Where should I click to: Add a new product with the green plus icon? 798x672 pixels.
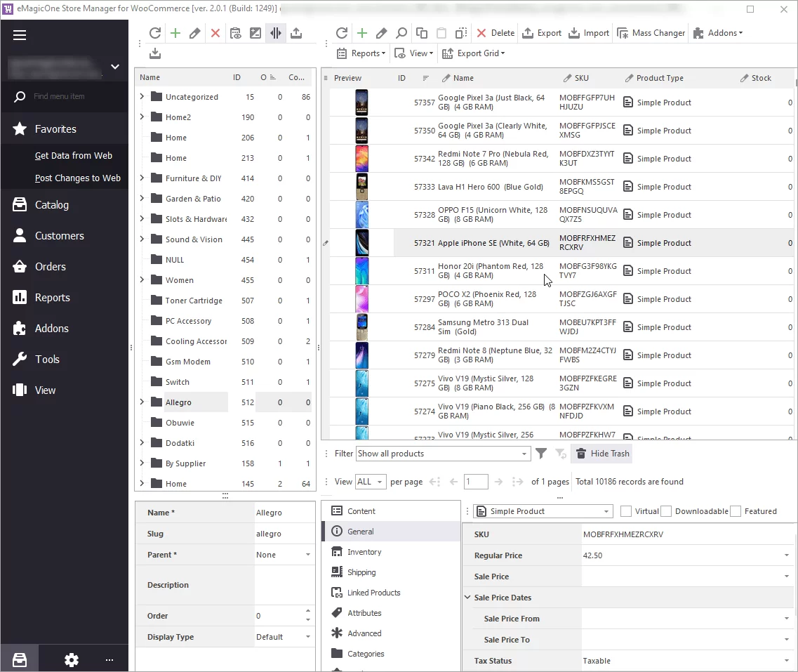(x=361, y=32)
